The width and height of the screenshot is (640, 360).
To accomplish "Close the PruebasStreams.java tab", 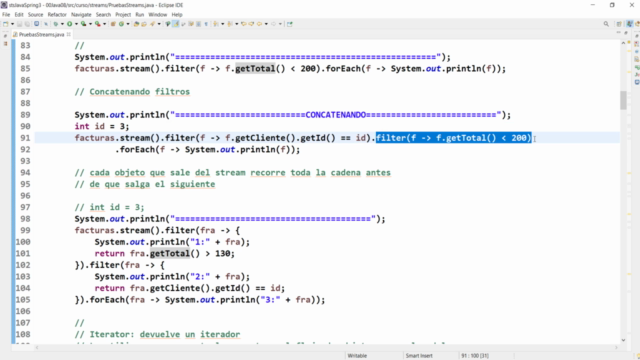I will click(69, 35).
